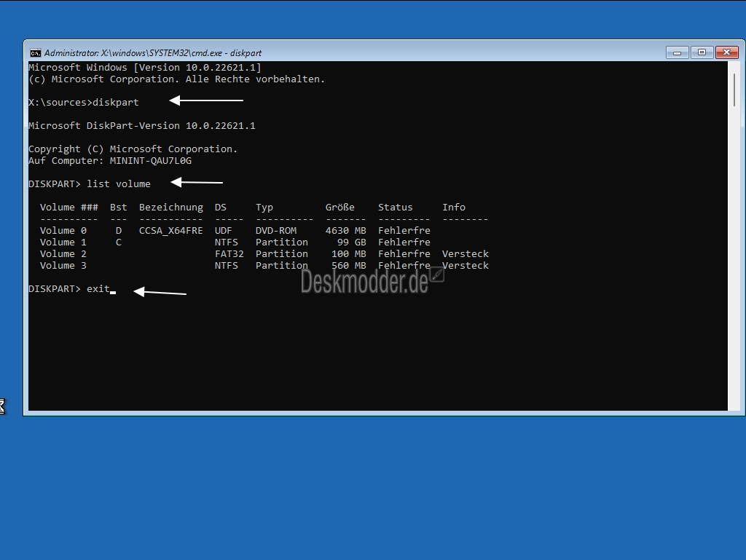This screenshot has width=746, height=560.
Task: Click the '100 MB' size value
Action: [x=349, y=254]
